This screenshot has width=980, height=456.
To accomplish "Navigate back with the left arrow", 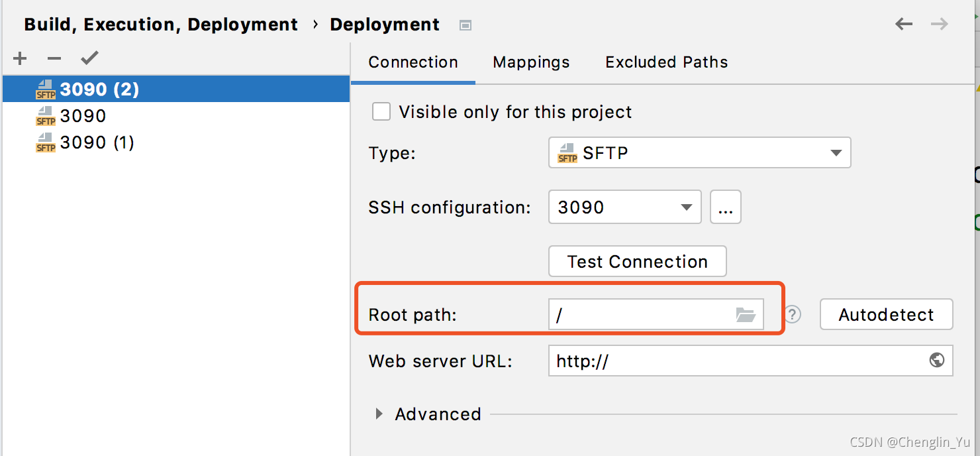I will tap(904, 25).
